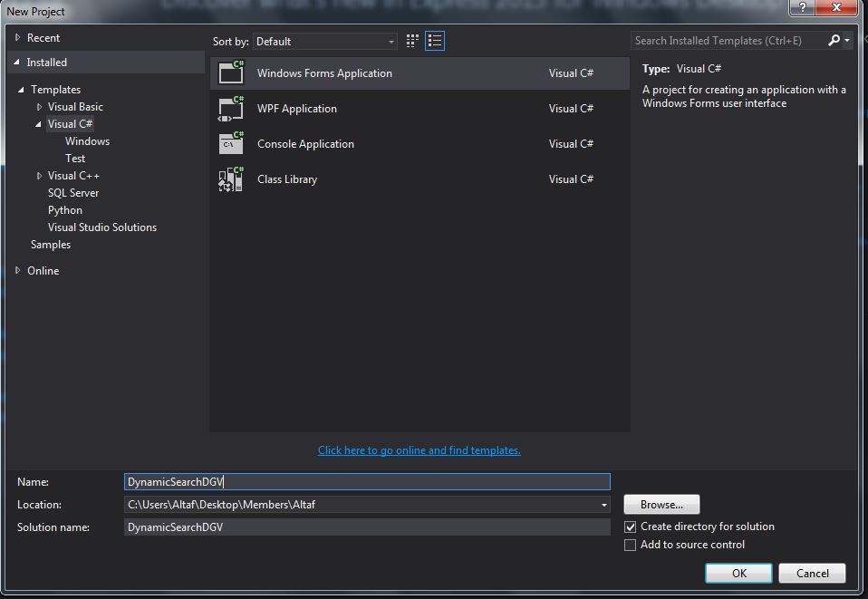Image resolution: width=868 pixels, height=599 pixels.
Task: Select Test under Visual C#
Action: (x=75, y=159)
